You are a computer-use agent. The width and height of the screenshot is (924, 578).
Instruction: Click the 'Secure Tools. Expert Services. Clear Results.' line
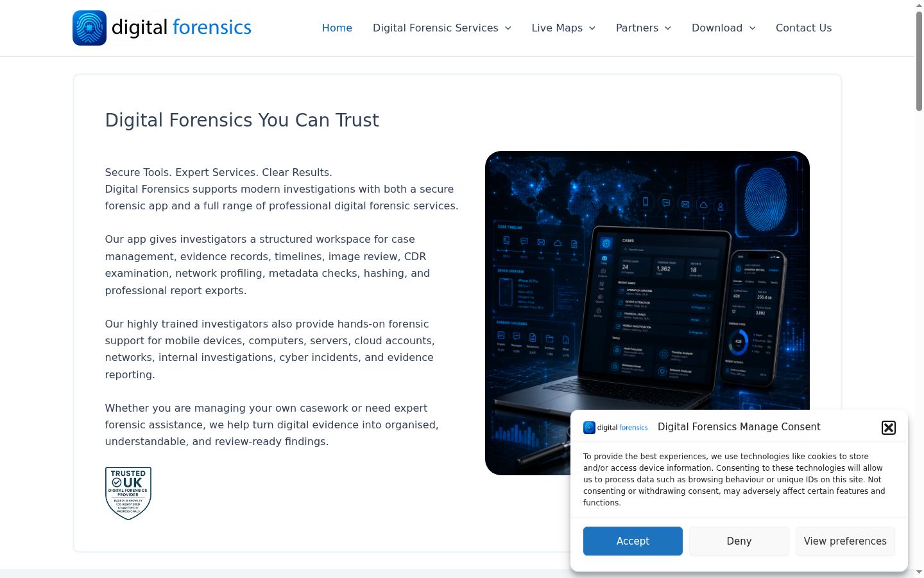tap(219, 172)
